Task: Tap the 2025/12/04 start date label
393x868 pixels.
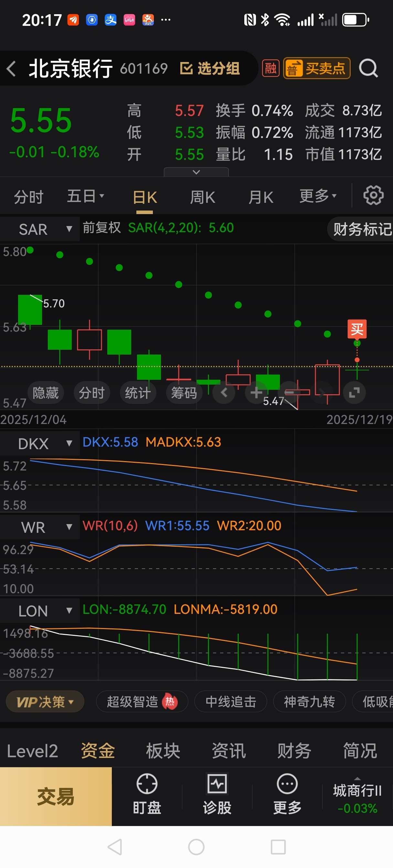Action: tap(33, 419)
